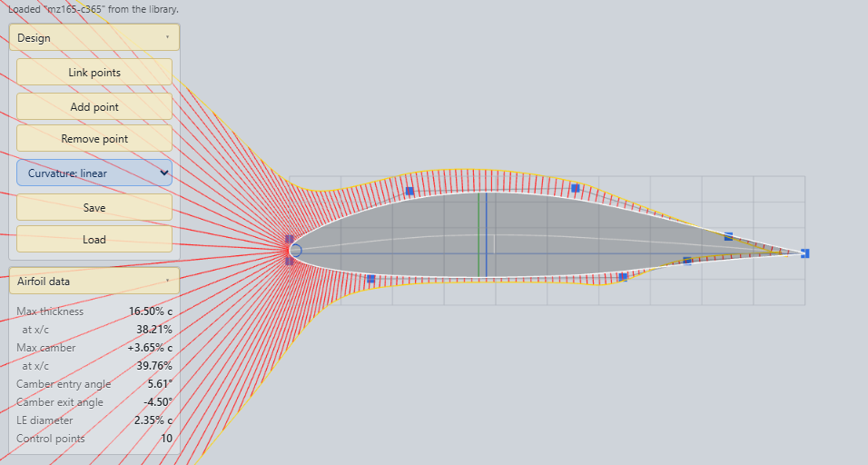The image size is (868, 465).
Task: Click the max camber x/c value 39.76%
Action: (154, 366)
